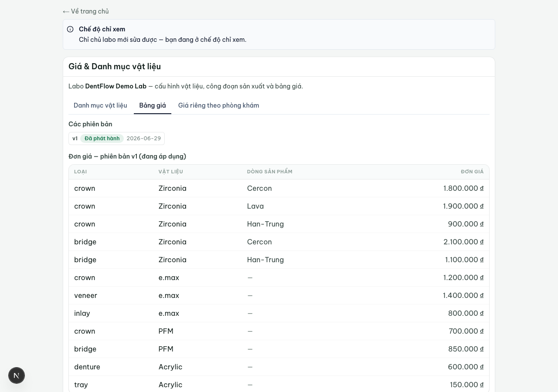Click the 'LOẠI' column header

pyautogui.click(x=80, y=172)
